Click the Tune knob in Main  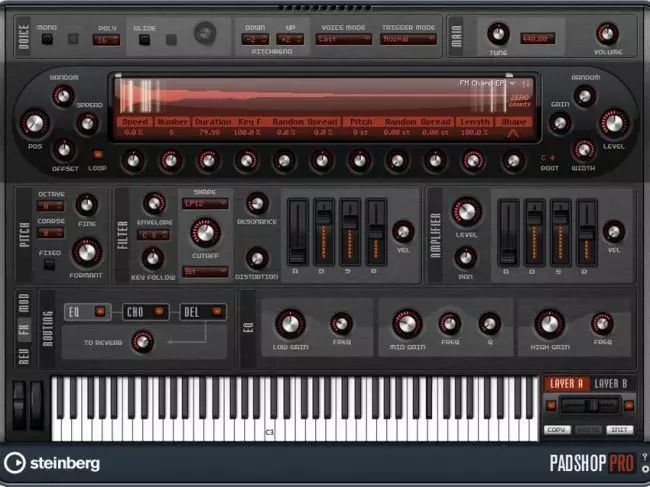tap(497, 33)
